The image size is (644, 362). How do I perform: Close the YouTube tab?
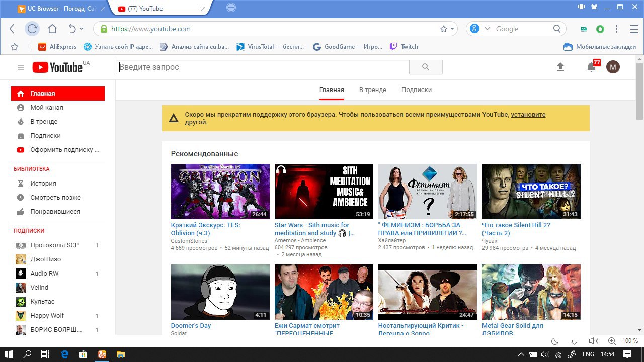203,9
